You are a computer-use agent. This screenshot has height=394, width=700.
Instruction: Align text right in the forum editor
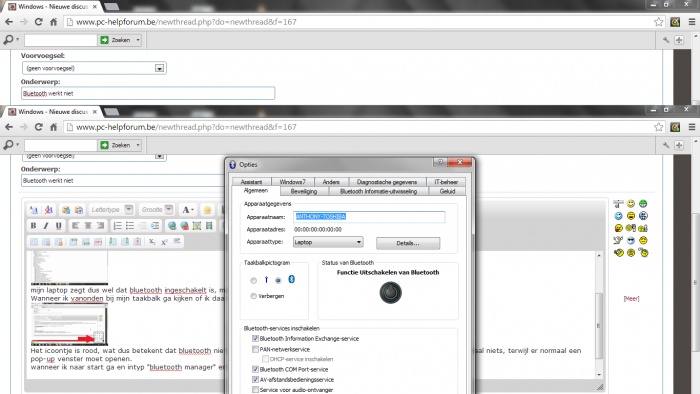[100, 226]
